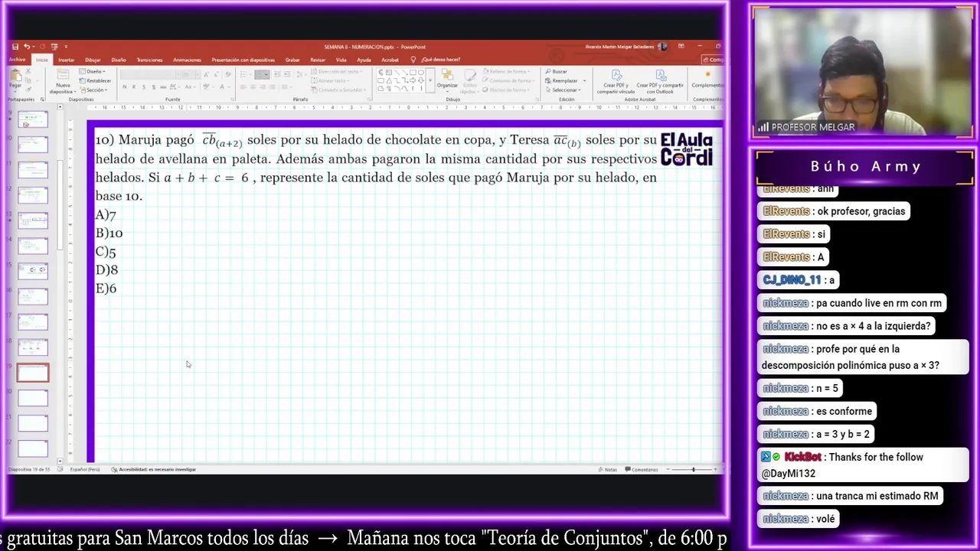The height and width of the screenshot is (551, 980).
Task: Click the ribbon display options icon
Action: pyautogui.click(x=681, y=47)
